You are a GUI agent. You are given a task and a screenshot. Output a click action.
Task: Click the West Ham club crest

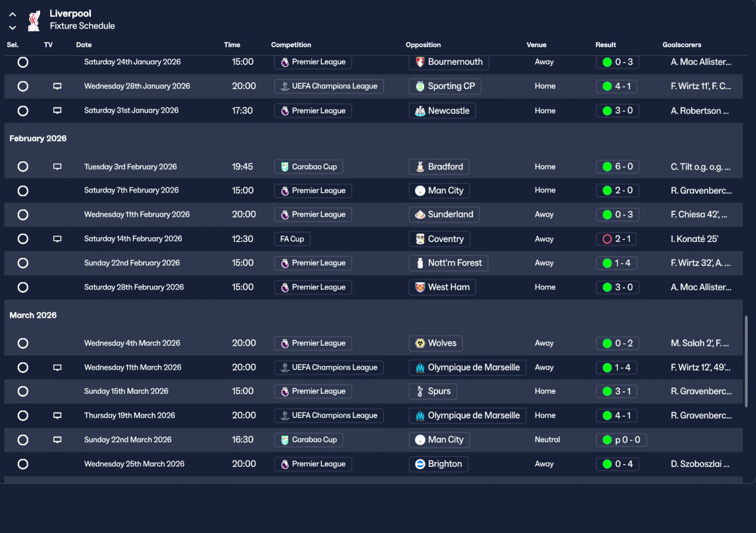click(x=420, y=287)
